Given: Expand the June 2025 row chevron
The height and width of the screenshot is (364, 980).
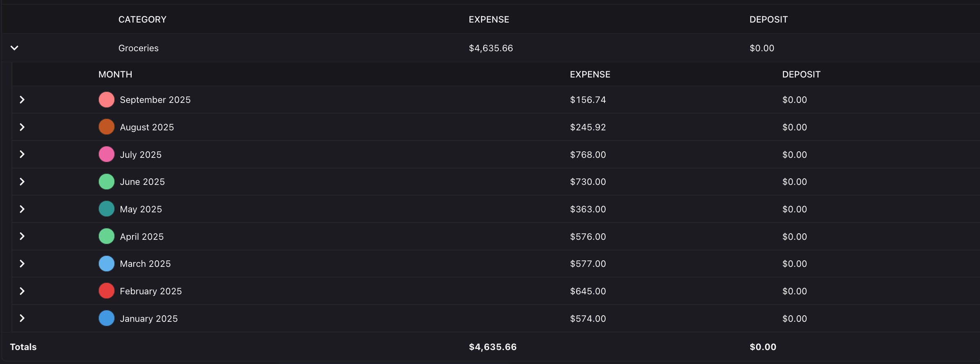Looking at the screenshot, I should (22, 182).
